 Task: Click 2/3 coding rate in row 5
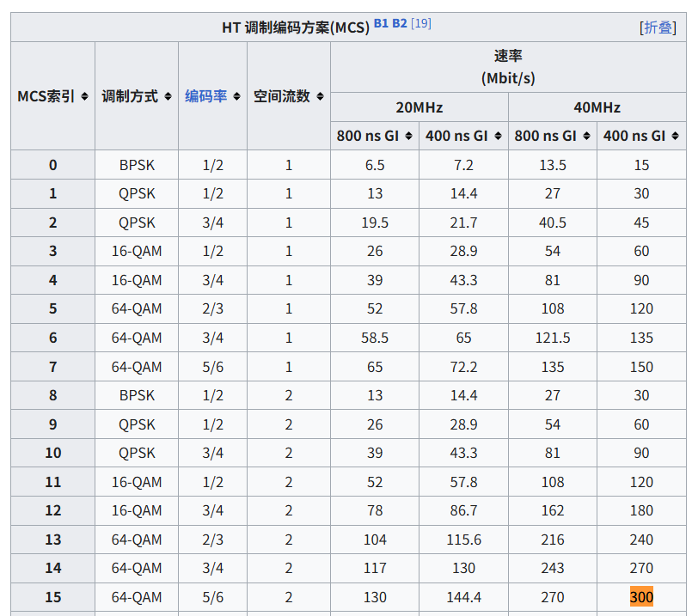tap(212, 308)
